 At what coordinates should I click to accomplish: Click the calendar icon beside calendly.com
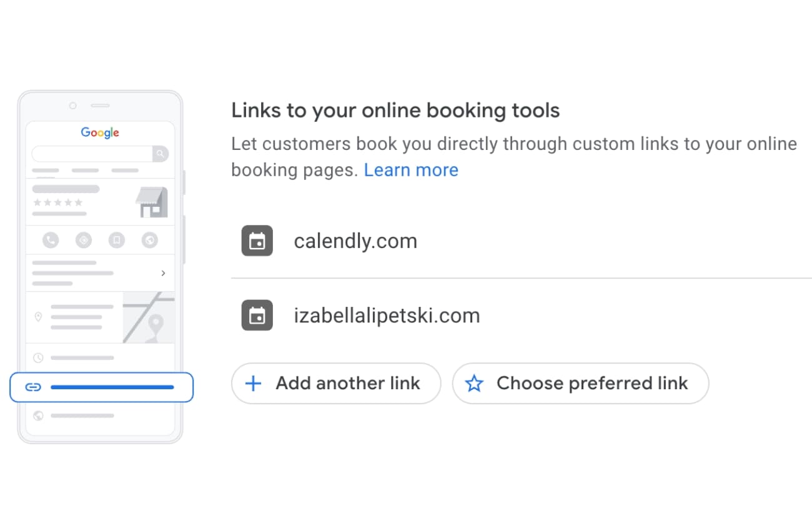(257, 241)
